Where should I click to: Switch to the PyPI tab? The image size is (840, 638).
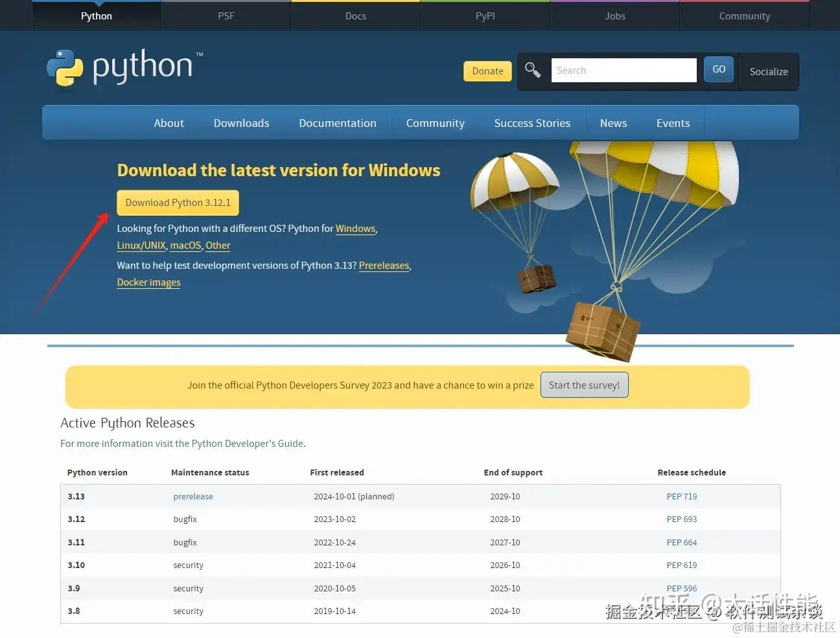coord(485,16)
